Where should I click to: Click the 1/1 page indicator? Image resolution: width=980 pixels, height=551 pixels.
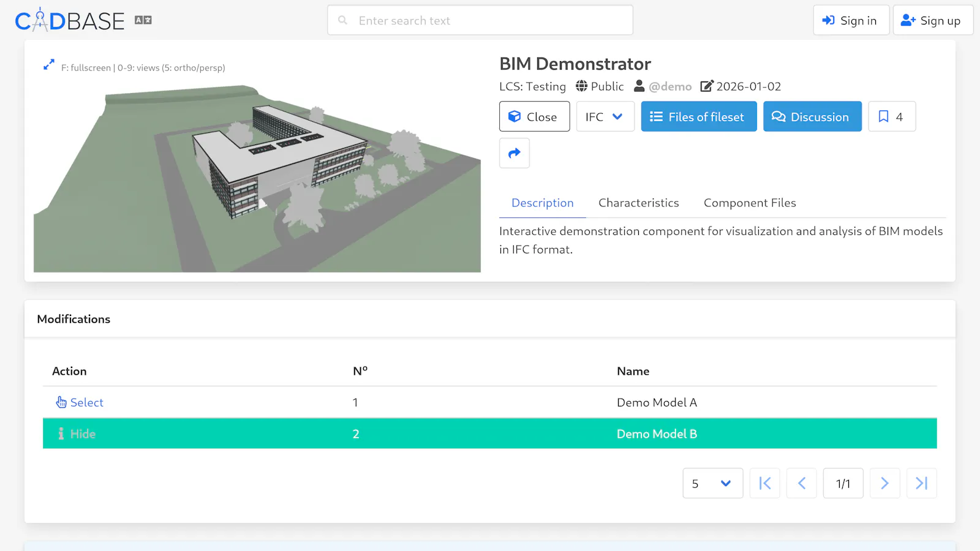tap(843, 483)
